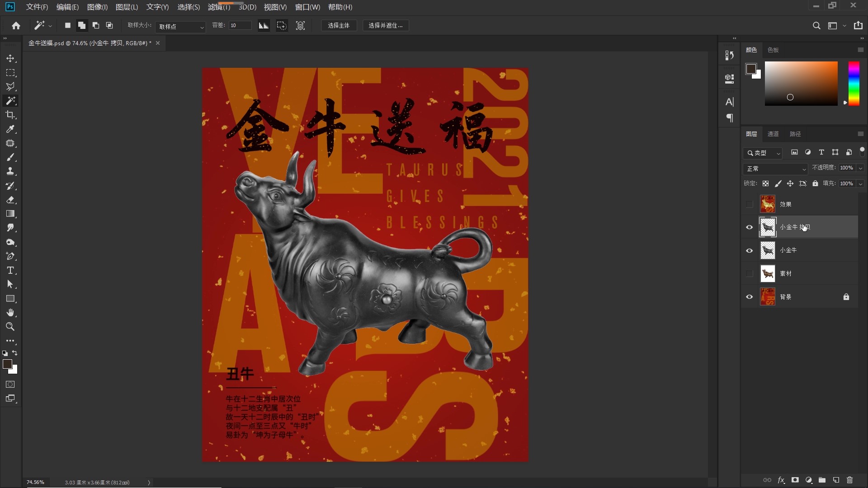The image size is (868, 488).
Task: Toggle Contiguous option icon
Action: [x=282, y=26]
